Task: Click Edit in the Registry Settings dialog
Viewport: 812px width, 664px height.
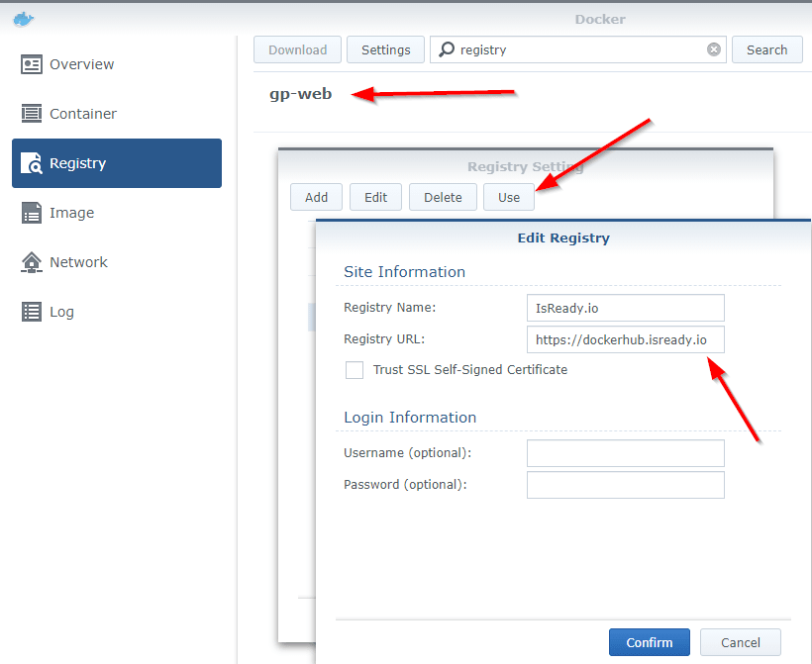Action: click(x=375, y=197)
